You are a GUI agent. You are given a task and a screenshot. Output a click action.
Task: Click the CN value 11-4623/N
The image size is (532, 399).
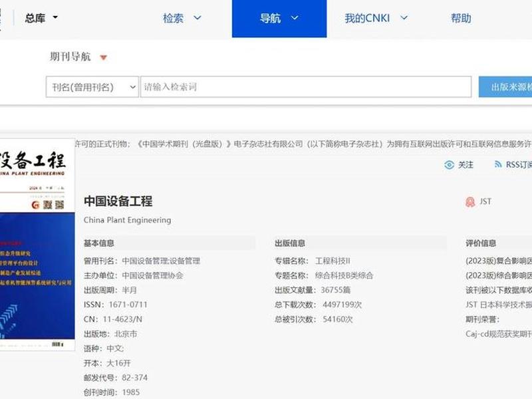pyautogui.click(x=122, y=319)
